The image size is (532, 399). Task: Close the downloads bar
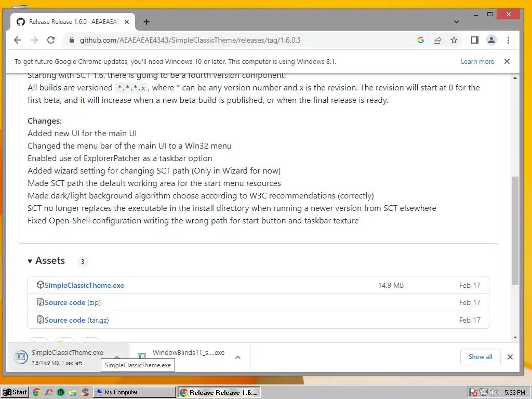click(x=510, y=357)
